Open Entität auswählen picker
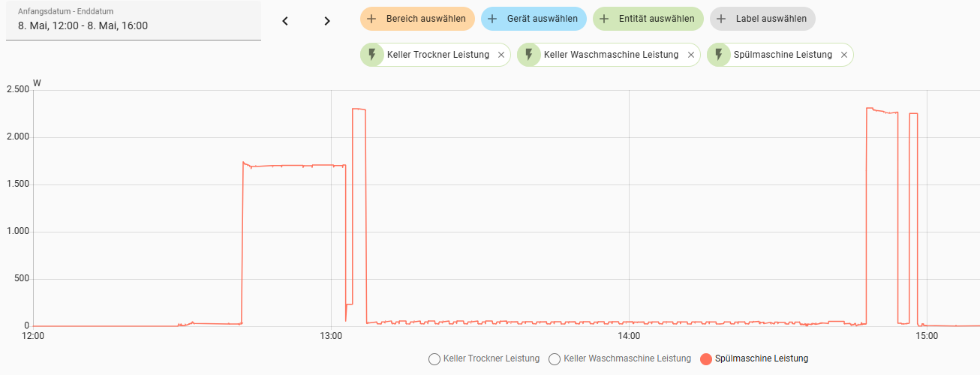 (x=648, y=19)
